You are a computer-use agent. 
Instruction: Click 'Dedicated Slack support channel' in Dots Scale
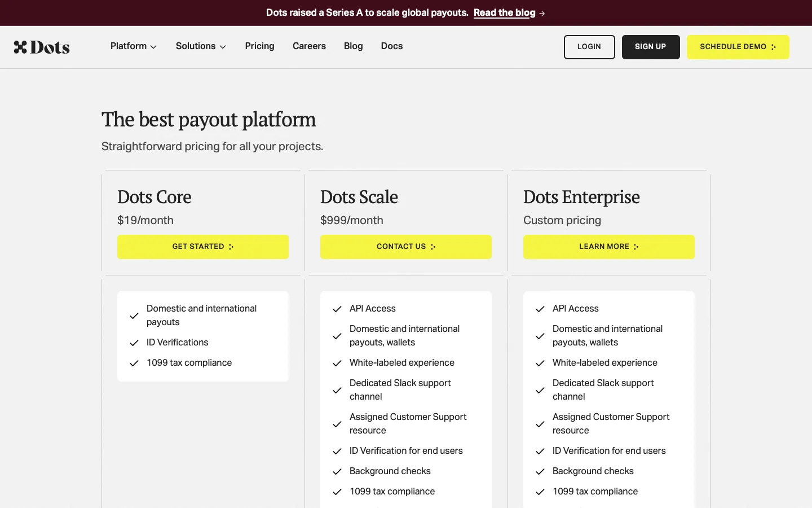coord(400,389)
